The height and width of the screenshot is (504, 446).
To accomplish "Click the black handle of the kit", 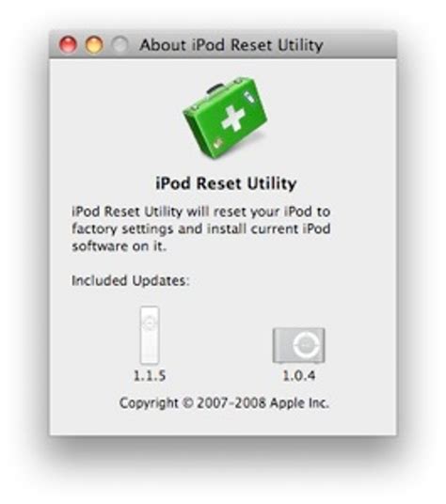I will tap(215, 87).
